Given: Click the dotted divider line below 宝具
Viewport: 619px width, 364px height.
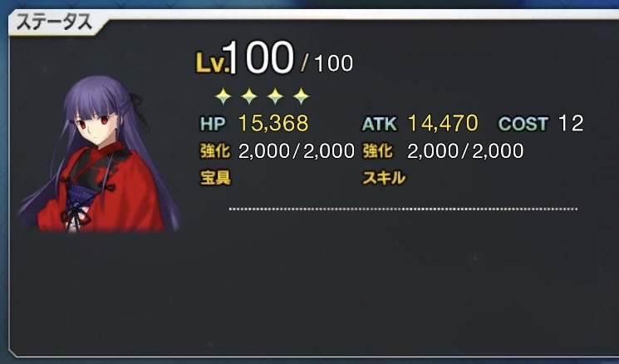Looking at the screenshot, I should coord(403,209).
